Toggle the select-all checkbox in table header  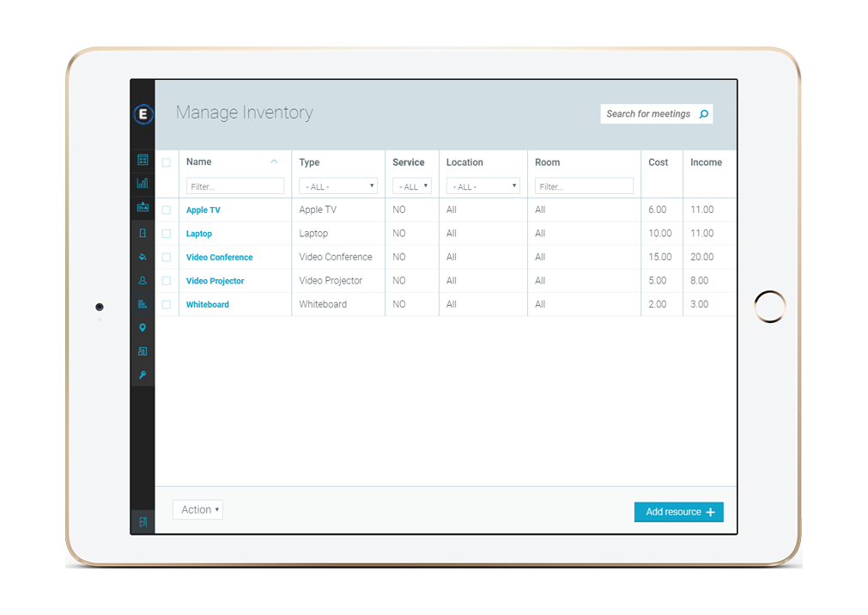click(x=167, y=162)
